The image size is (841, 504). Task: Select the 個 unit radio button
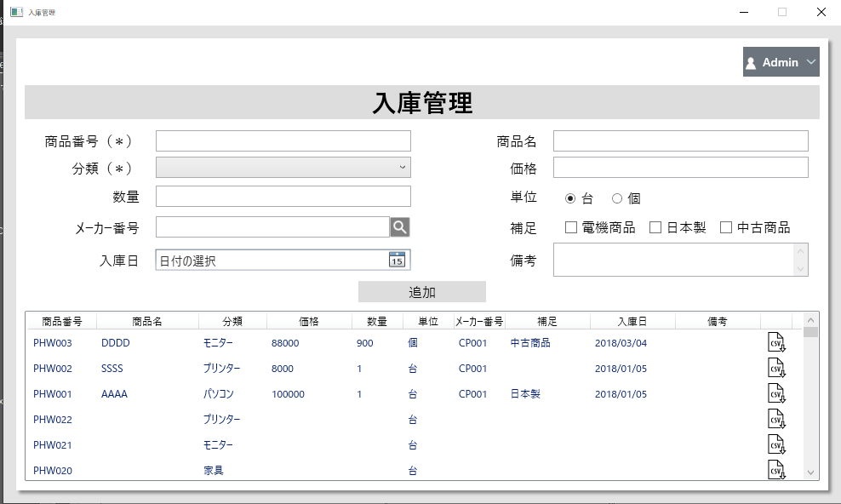click(x=617, y=198)
